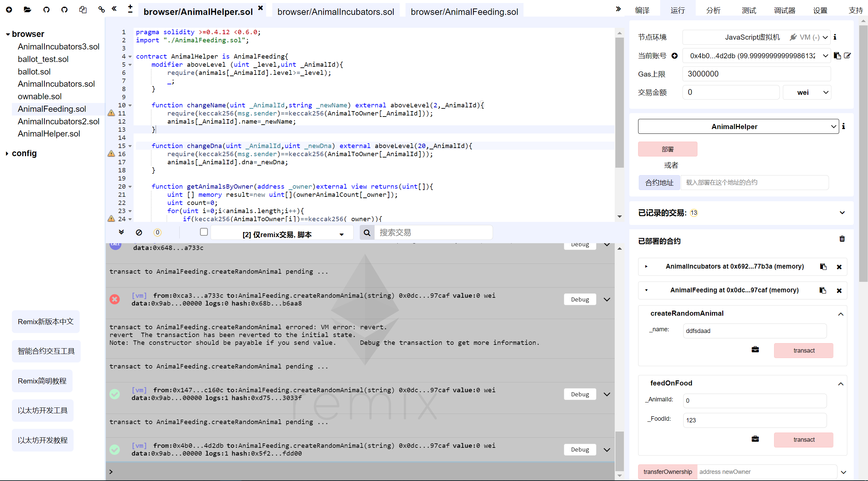Screen dimensions: 868x481
Task: Create a new file with the plus icon
Action: click(9, 10)
